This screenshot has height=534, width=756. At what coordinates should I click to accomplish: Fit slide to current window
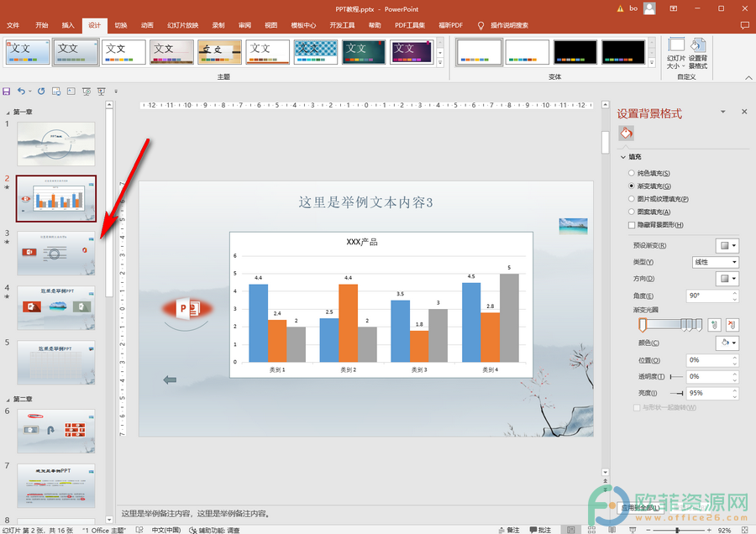[x=743, y=530]
